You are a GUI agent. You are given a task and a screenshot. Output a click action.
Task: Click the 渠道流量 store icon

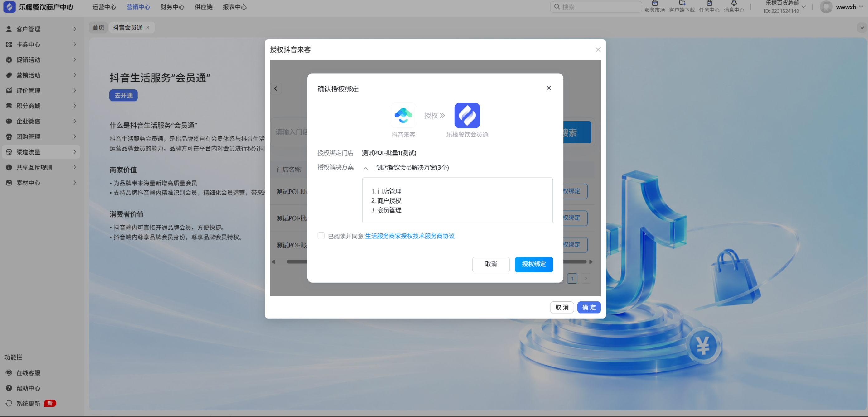coord(9,152)
